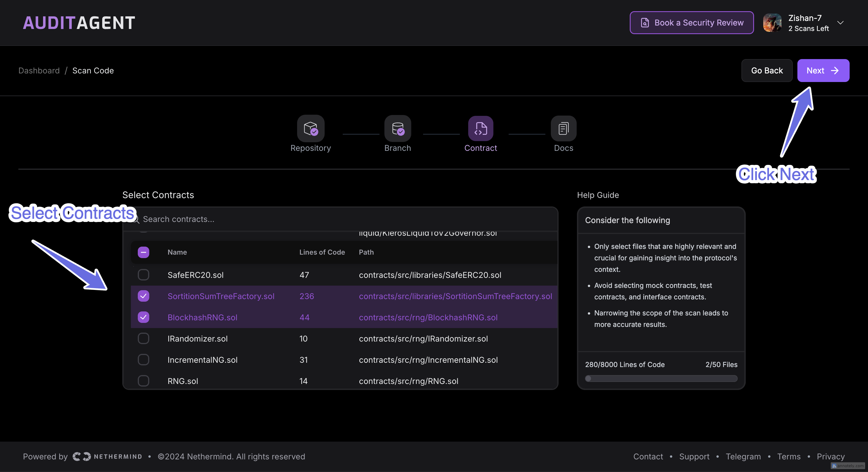The image size is (868, 472).
Task: Click the Go Back button
Action: click(x=767, y=71)
